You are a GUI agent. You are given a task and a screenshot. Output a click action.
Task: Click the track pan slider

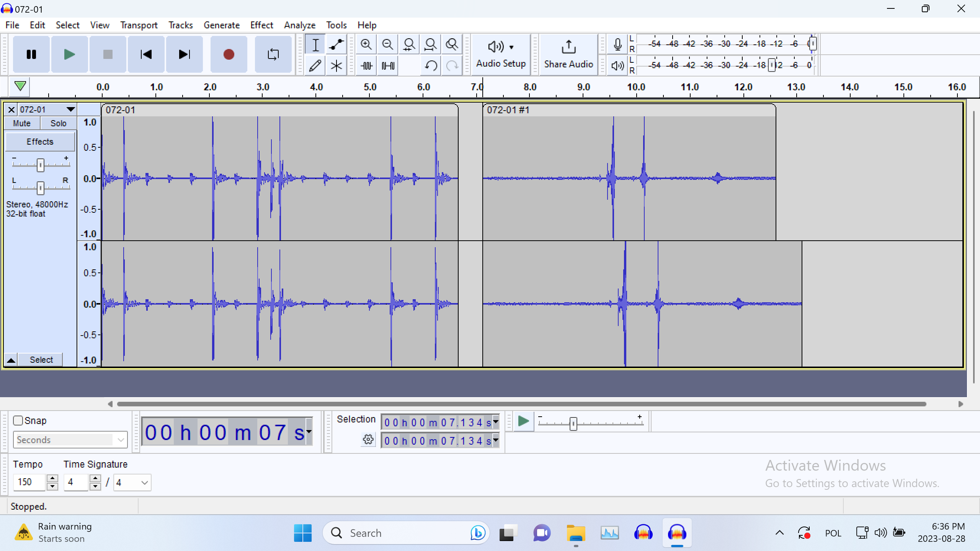click(x=40, y=188)
